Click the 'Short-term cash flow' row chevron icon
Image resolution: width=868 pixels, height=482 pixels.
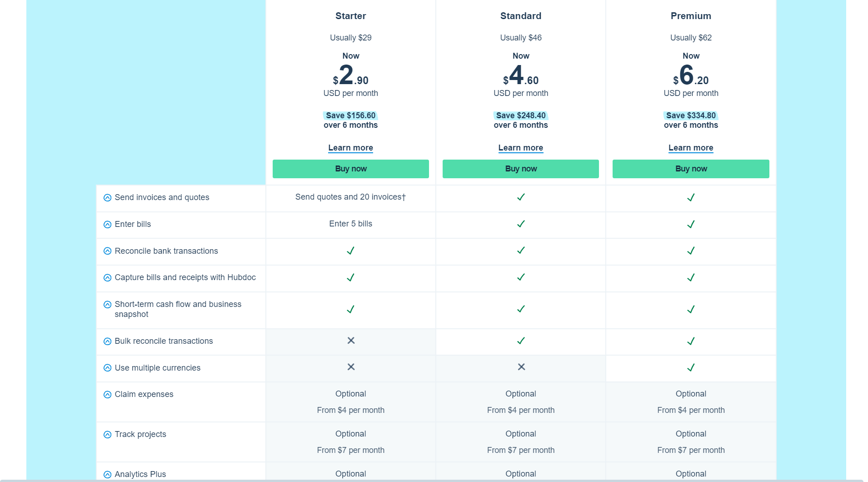click(x=107, y=305)
